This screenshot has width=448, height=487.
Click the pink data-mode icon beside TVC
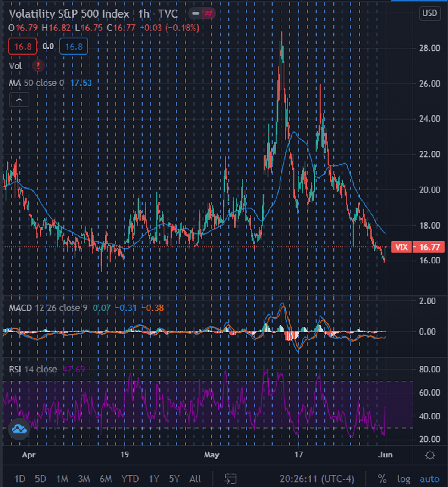[x=208, y=14]
